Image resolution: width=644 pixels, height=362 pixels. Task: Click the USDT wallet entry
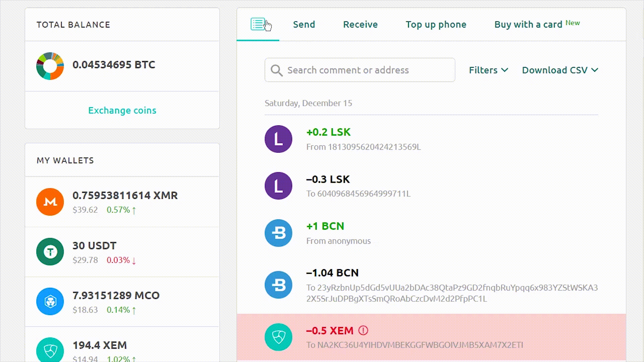[122, 251]
